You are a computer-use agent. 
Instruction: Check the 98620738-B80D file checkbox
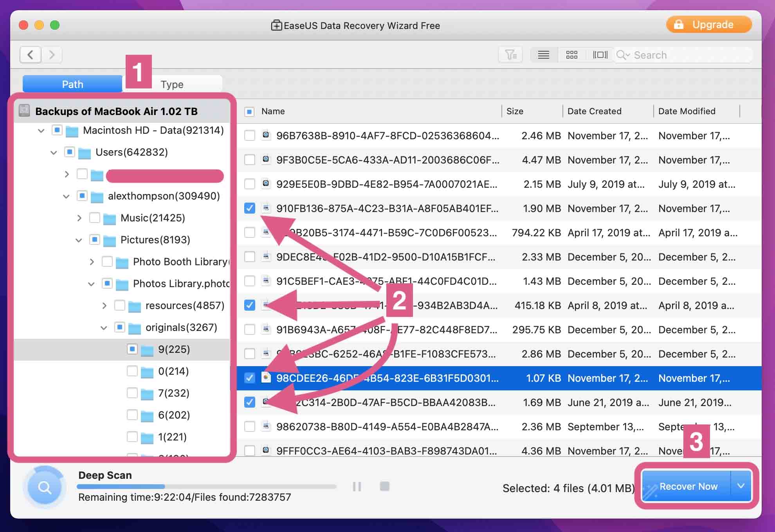pos(249,426)
